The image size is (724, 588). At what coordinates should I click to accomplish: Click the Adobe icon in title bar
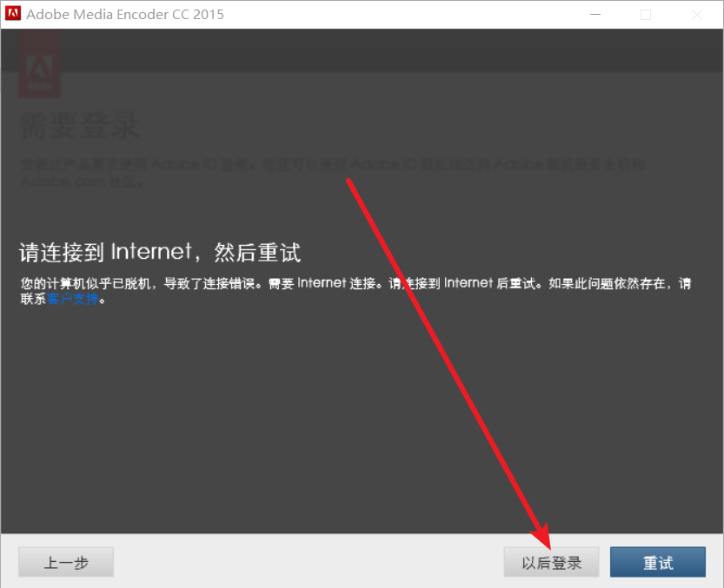tap(13, 13)
